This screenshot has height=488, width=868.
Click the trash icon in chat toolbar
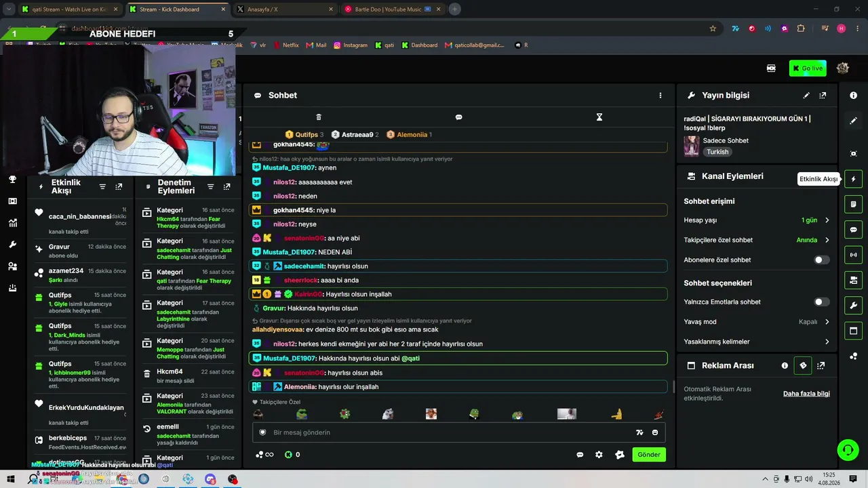319,117
